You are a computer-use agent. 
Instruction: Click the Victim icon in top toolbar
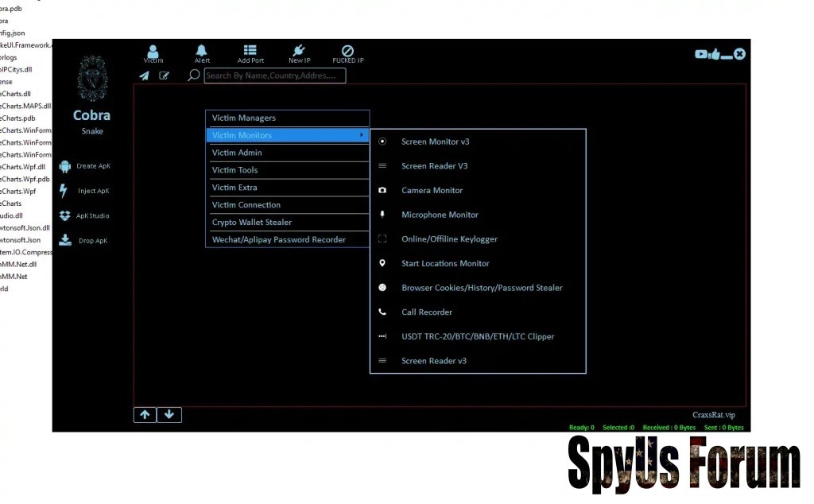click(x=153, y=52)
